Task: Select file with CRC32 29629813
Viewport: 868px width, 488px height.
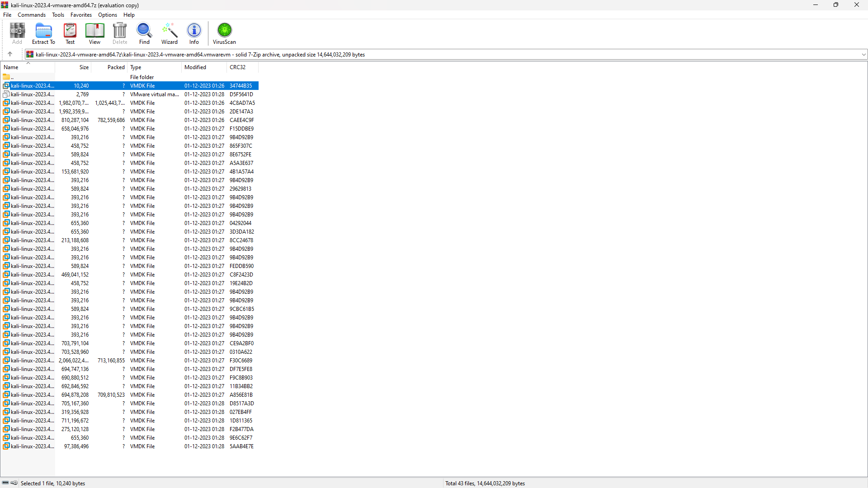Action: [x=130, y=189]
